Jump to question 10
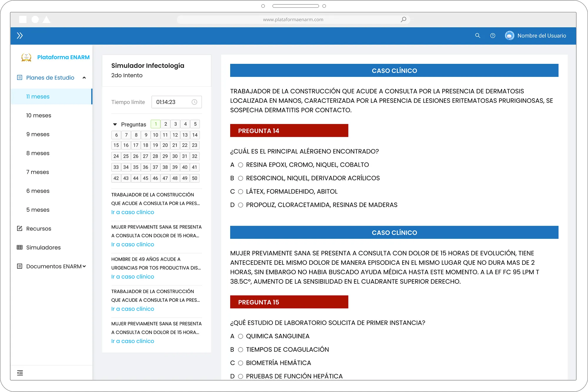 click(156, 135)
